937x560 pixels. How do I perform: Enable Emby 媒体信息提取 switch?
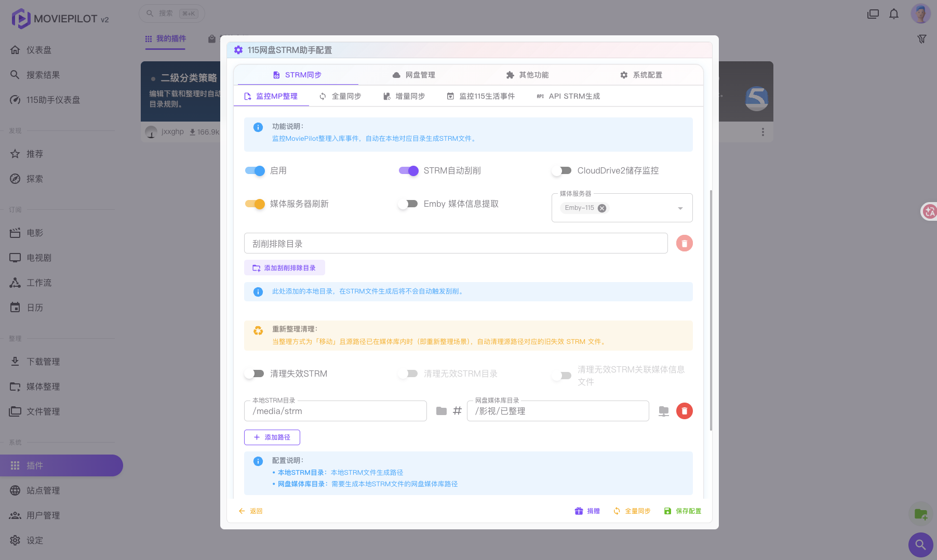pyautogui.click(x=408, y=204)
